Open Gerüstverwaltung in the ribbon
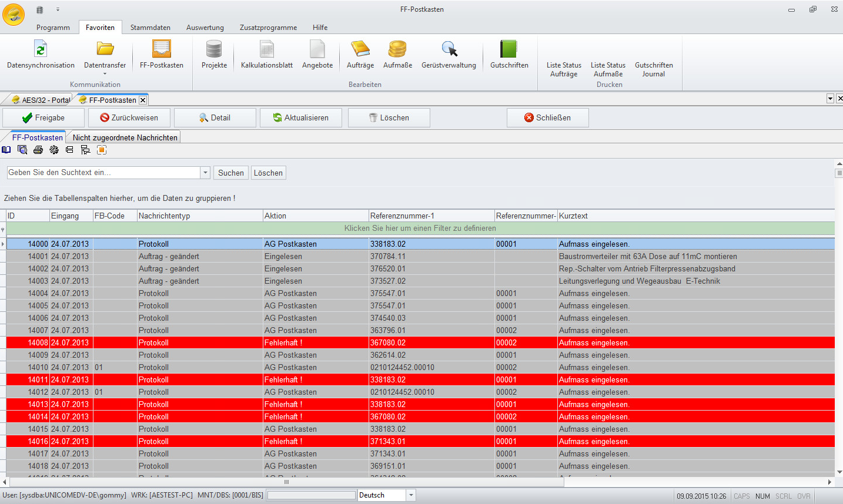The image size is (843, 504). click(449, 55)
